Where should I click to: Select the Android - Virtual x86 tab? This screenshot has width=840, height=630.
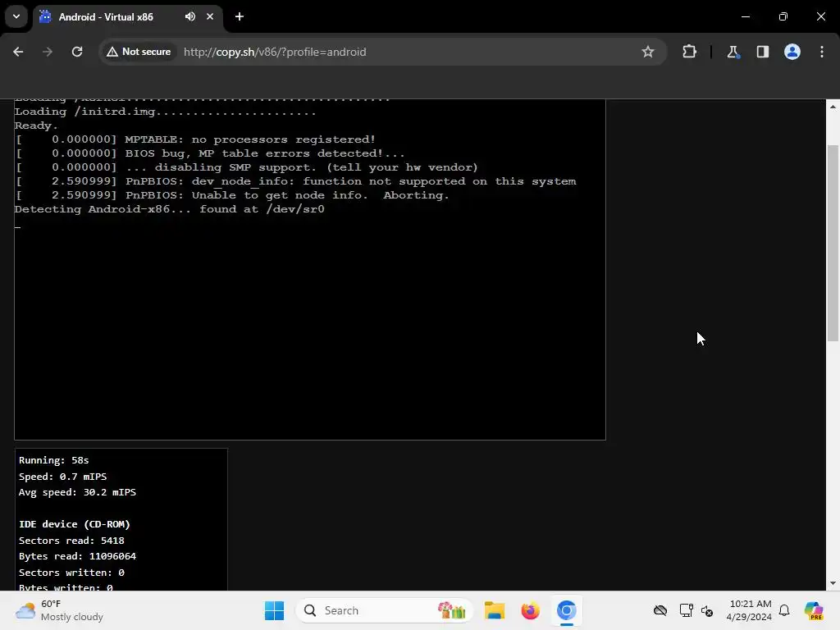tap(127, 16)
